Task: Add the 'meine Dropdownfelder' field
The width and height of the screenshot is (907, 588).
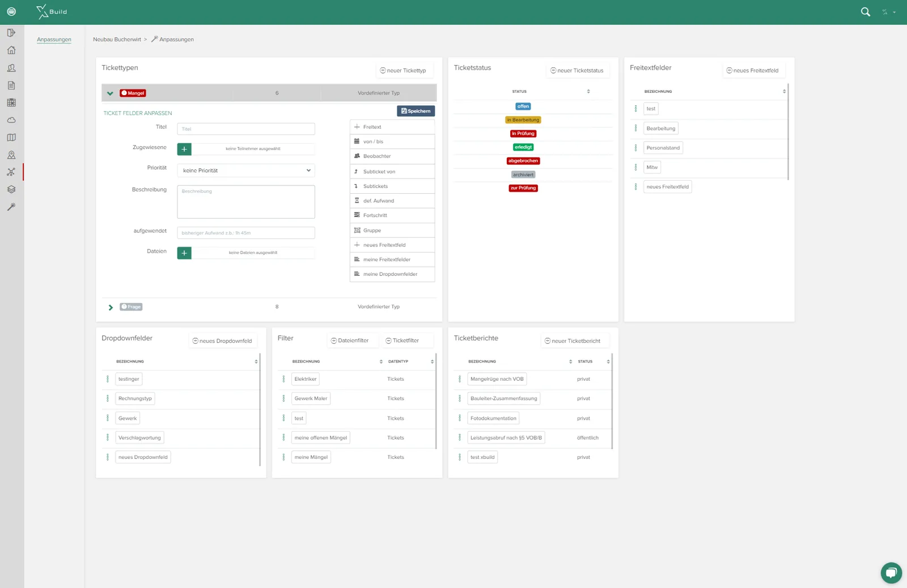Action: pyautogui.click(x=392, y=274)
